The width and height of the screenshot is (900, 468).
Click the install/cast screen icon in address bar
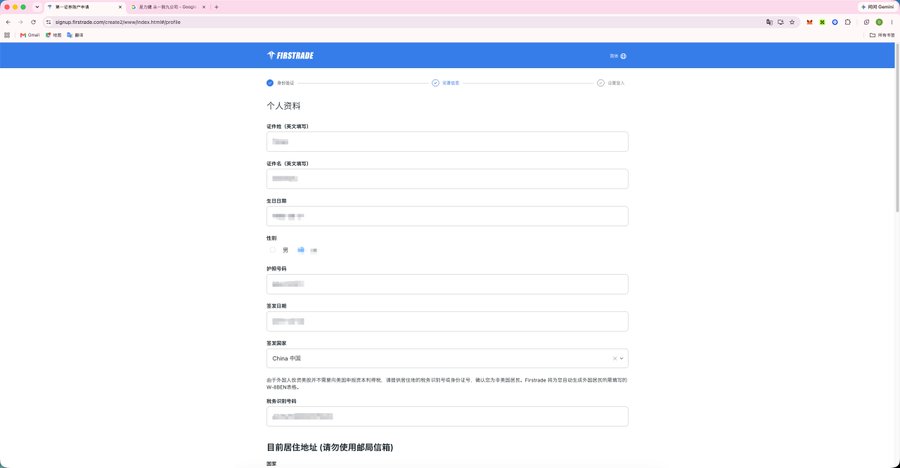coord(781,22)
